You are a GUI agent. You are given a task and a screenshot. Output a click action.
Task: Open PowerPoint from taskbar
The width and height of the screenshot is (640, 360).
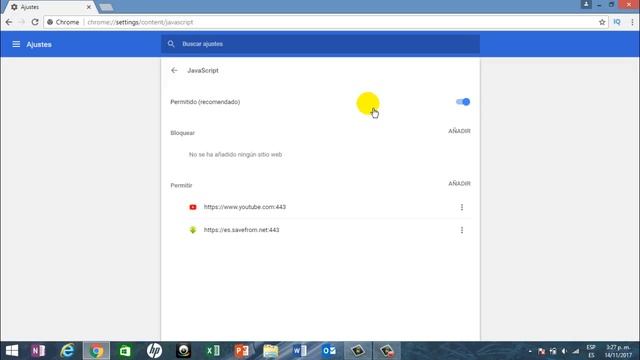coord(242,351)
